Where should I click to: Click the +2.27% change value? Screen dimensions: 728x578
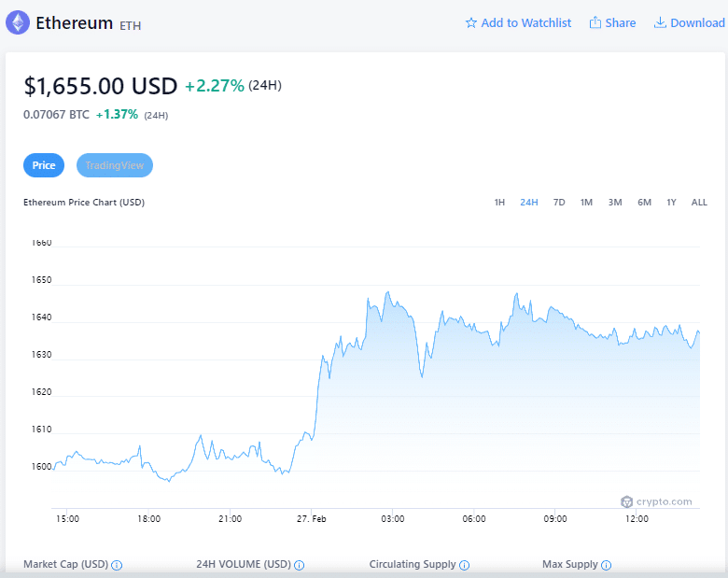[x=215, y=86]
